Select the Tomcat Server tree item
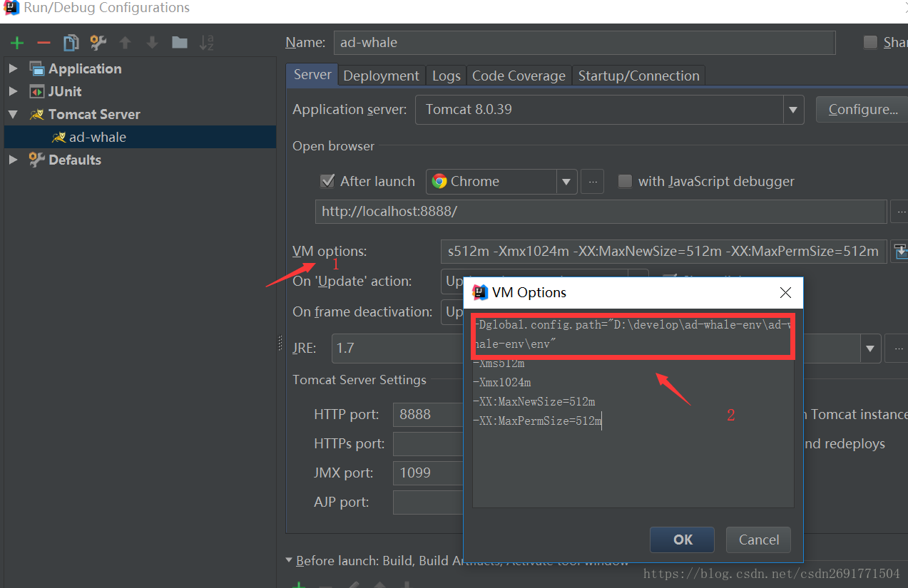 pyautogui.click(x=94, y=114)
